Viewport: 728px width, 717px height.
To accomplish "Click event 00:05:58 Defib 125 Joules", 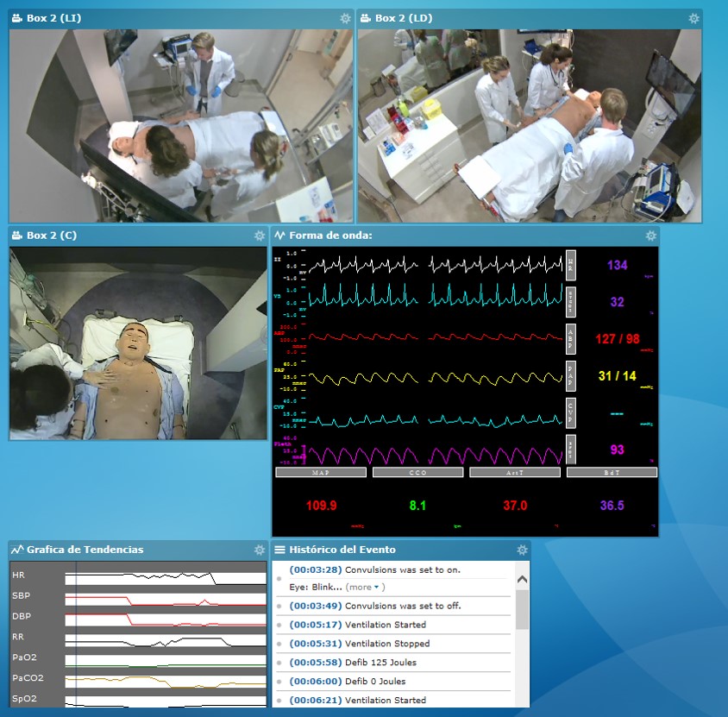I will point(353,662).
